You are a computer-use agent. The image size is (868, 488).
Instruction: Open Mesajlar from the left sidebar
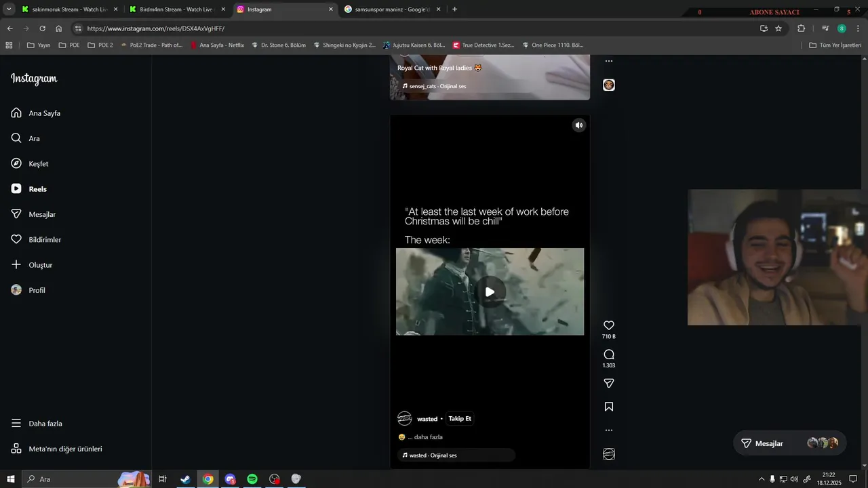coord(33,214)
